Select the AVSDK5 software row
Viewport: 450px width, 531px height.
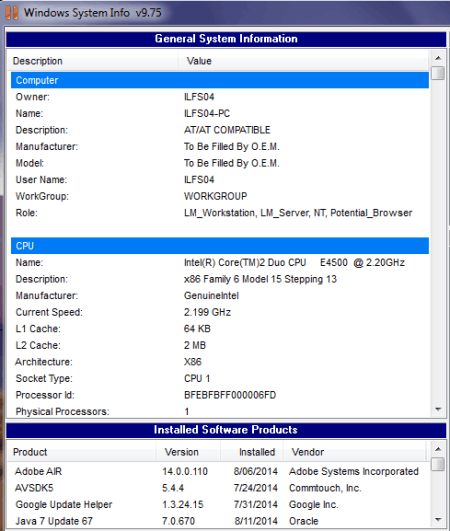[218, 488]
